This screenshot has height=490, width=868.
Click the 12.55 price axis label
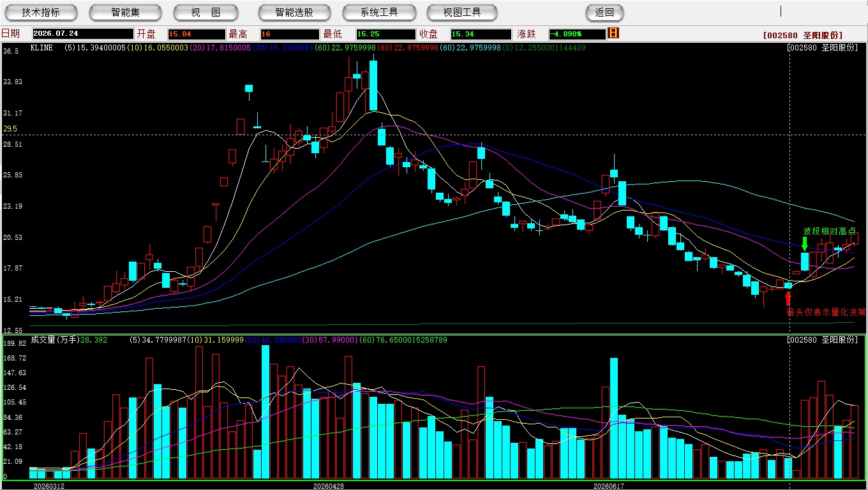tap(13, 330)
